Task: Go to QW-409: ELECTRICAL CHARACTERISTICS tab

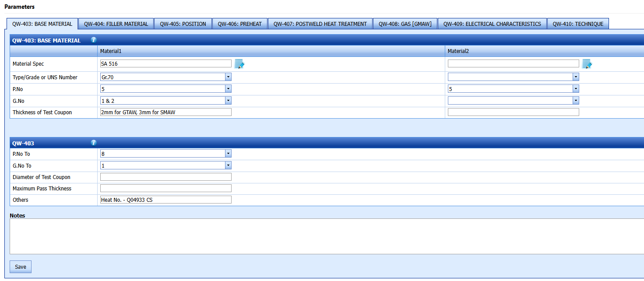Action: (x=492, y=24)
